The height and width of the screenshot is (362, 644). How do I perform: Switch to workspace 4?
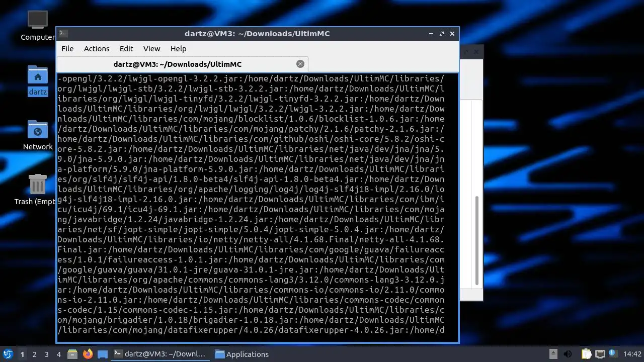(59, 354)
